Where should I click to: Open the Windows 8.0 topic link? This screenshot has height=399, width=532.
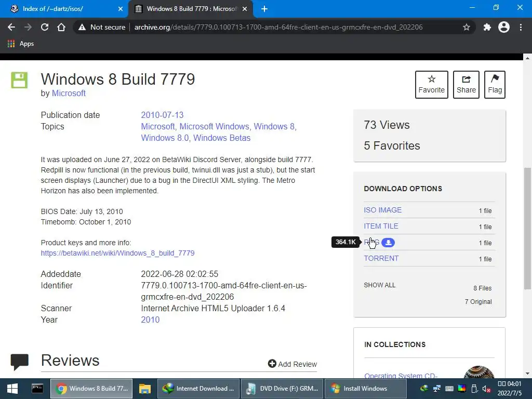pos(165,138)
